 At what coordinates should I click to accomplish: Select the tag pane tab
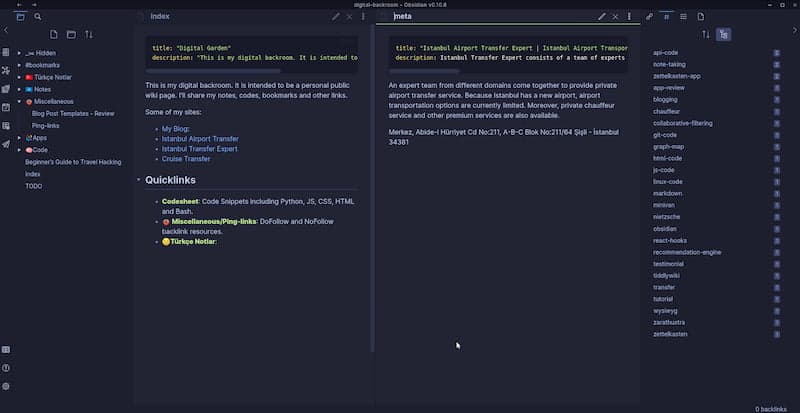(x=666, y=17)
